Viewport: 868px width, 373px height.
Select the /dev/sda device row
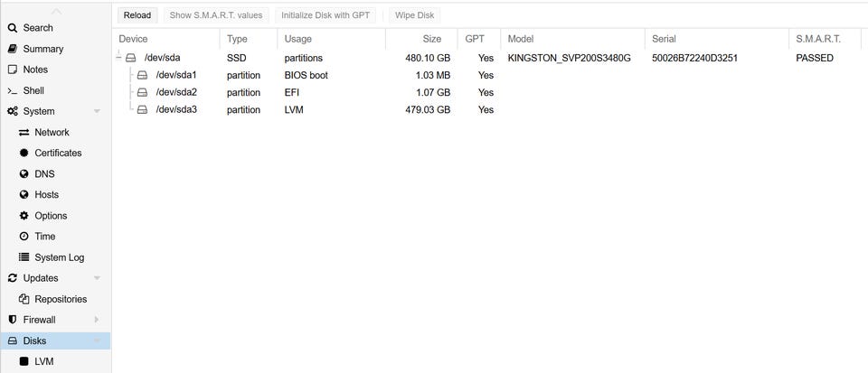pyautogui.click(x=489, y=58)
